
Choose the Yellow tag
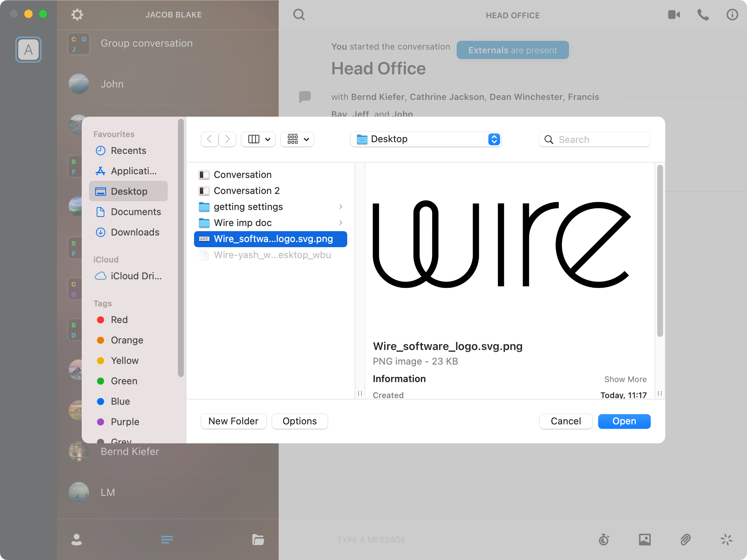coord(128,361)
